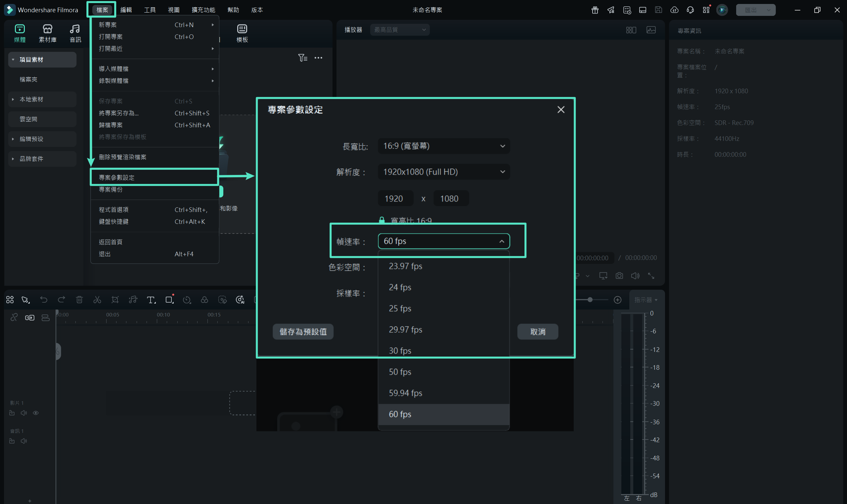Open the meter indicator dropdown
This screenshot has height=504, width=847.
click(x=646, y=300)
